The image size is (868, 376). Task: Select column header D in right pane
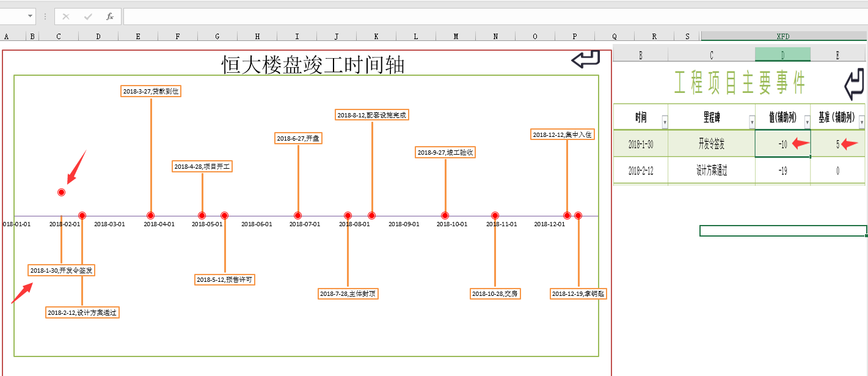coord(783,55)
